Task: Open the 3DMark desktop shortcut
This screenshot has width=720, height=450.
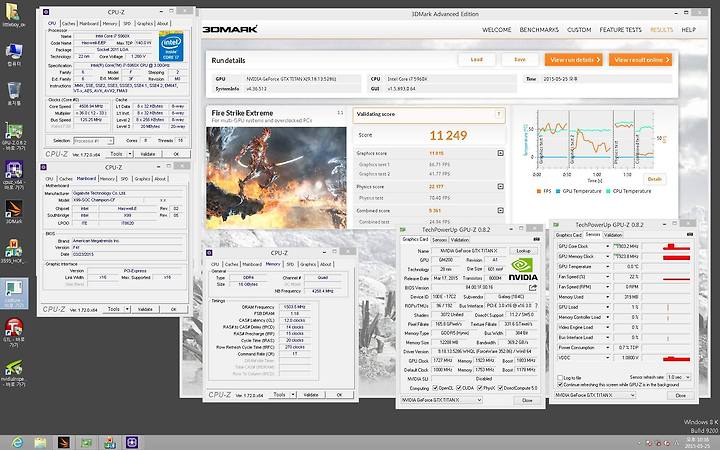Action: [14, 212]
